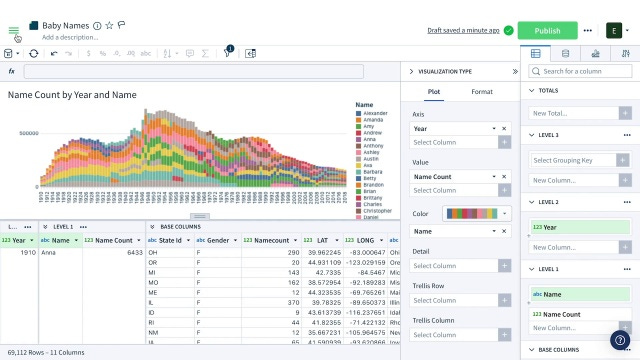Add a new total with plus button
The width and height of the screenshot is (640, 360).
tap(625, 113)
